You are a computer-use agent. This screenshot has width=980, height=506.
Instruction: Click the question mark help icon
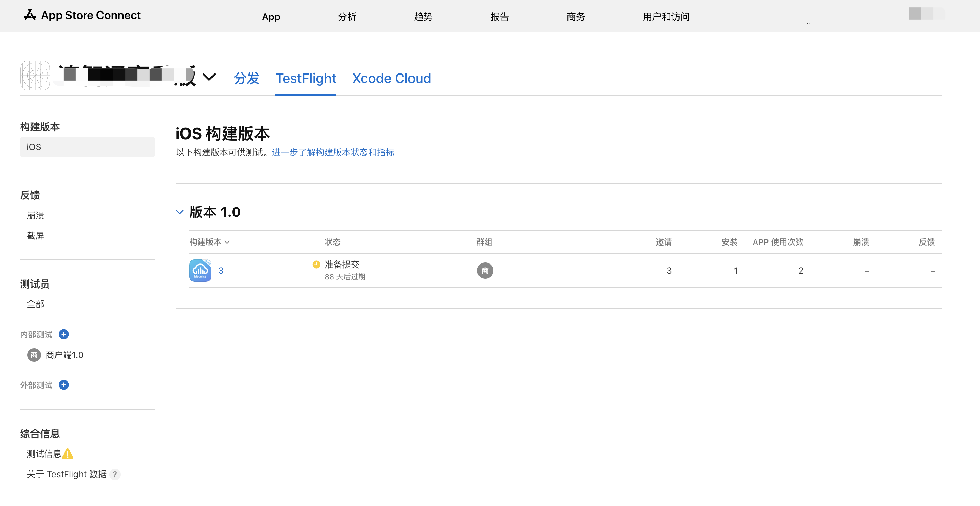(115, 475)
